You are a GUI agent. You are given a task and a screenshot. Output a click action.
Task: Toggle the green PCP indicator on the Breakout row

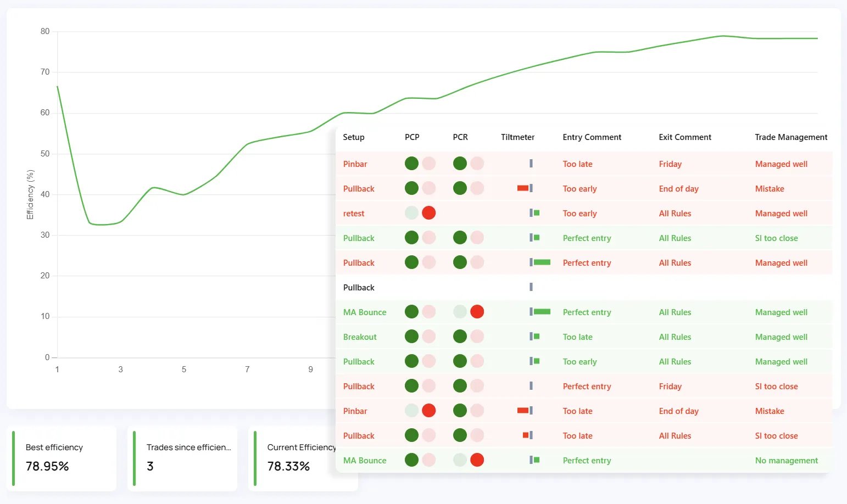coord(411,336)
